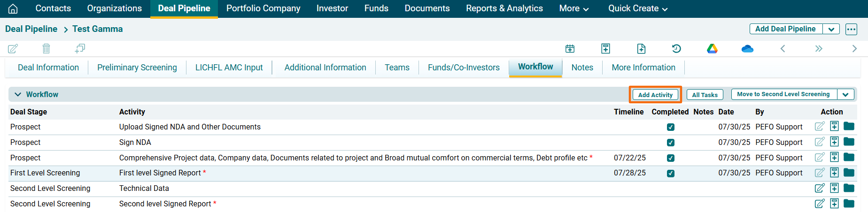Click the edit pencil icon in toolbar
This screenshot has height=212, width=868.
coord(13,48)
